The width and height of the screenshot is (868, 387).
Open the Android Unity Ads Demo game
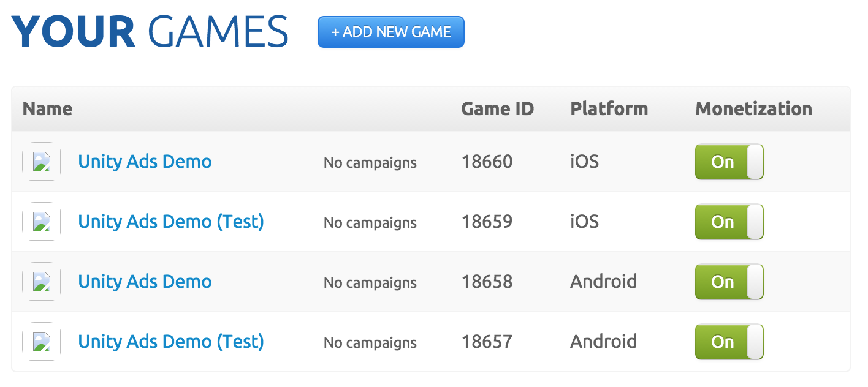[x=145, y=282]
